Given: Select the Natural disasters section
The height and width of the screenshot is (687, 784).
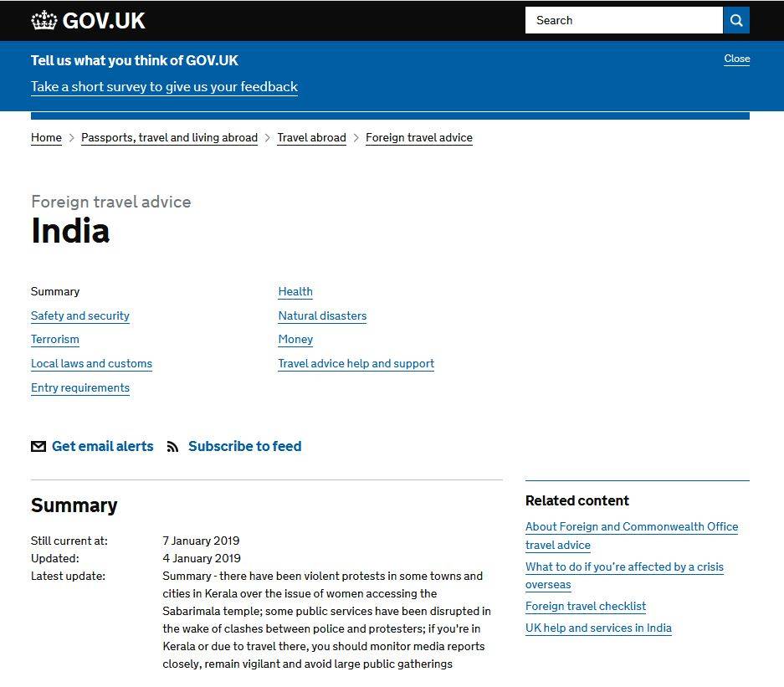Looking at the screenshot, I should pyautogui.click(x=322, y=315).
